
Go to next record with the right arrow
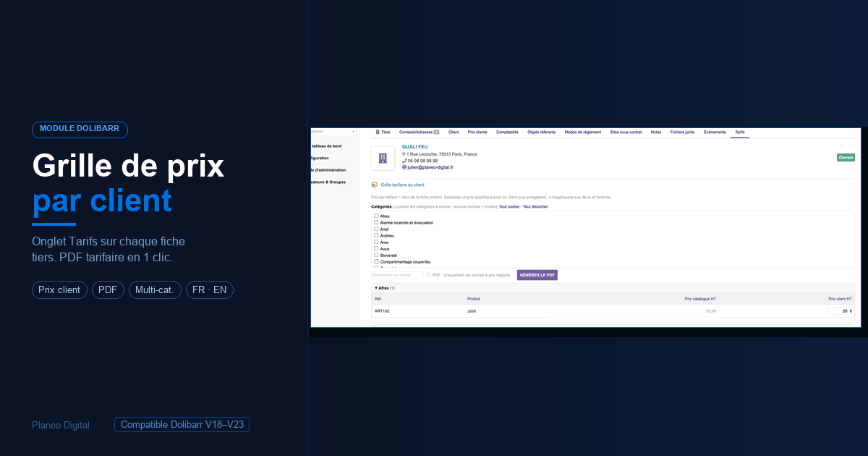(x=851, y=146)
